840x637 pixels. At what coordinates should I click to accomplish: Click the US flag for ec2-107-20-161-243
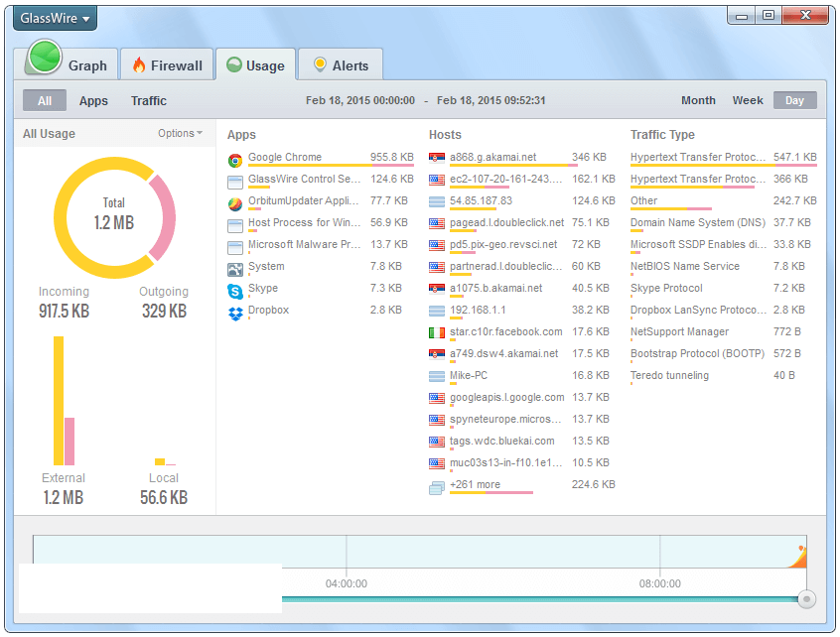coord(437,180)
